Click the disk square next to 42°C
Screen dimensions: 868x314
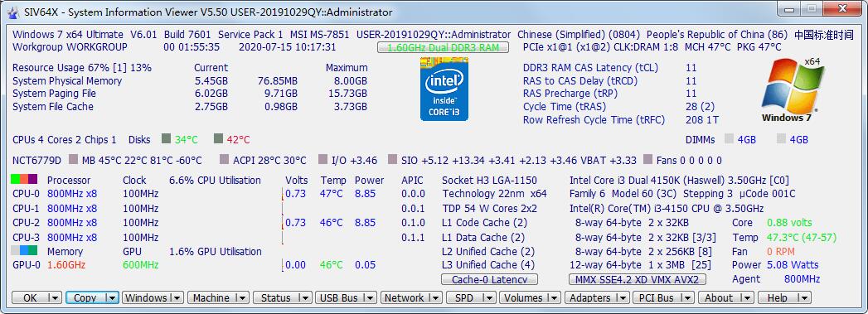tap(218, 138)
